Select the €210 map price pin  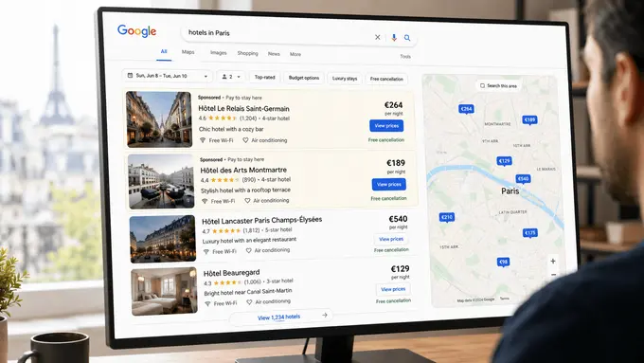pyautogui.click(x=447, y=217)
